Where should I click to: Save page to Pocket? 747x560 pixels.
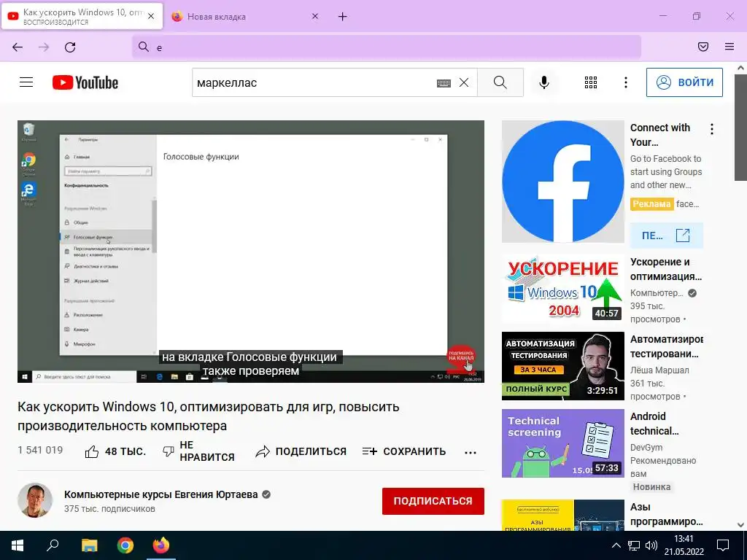click(x=703, y=47)
